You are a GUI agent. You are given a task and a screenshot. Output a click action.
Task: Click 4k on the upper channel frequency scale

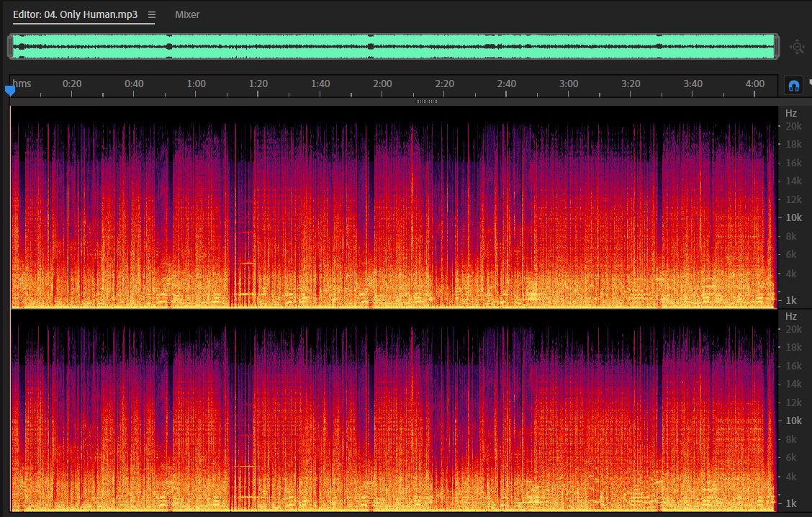pos(791,273)
